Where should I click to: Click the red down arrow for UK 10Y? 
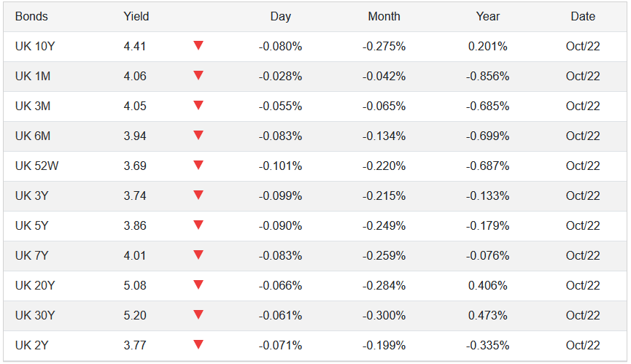click(x=198, y=46)
